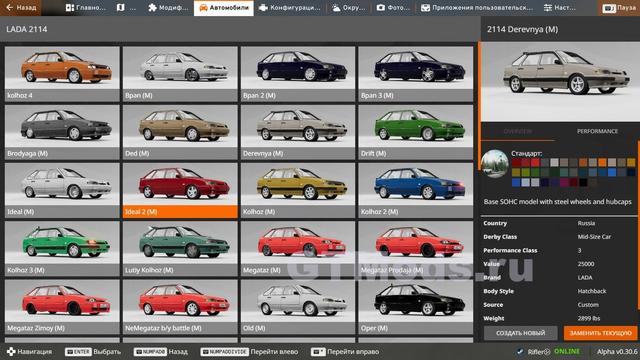The width and height of the screenshot is (640, 360).
Task: Open the map tab with the map icon
Action: [126, 8]
